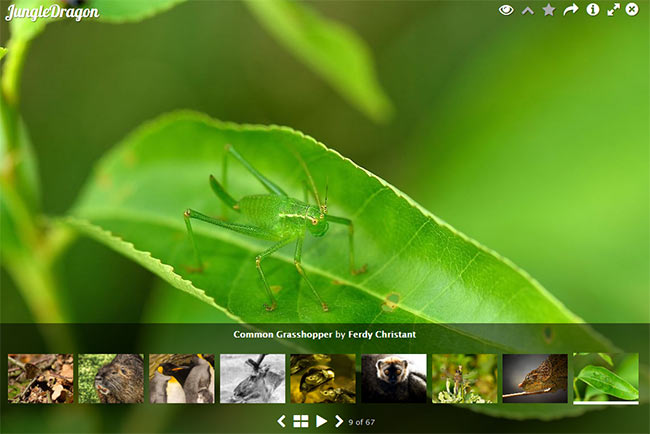Open the lemur face thumbnail
The image size is (650, 434).
pyautogui.click(x=394, y=378)
